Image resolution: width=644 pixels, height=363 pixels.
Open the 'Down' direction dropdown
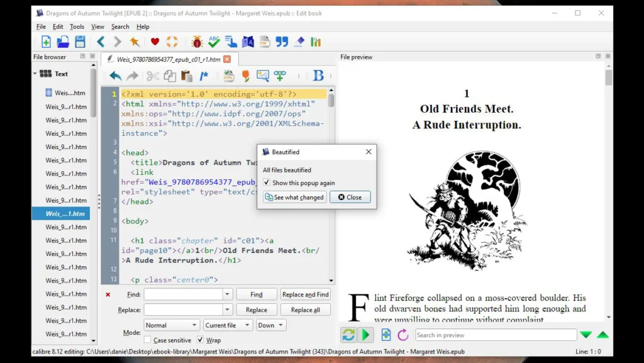pyautogui.click(x=271, y=325)
